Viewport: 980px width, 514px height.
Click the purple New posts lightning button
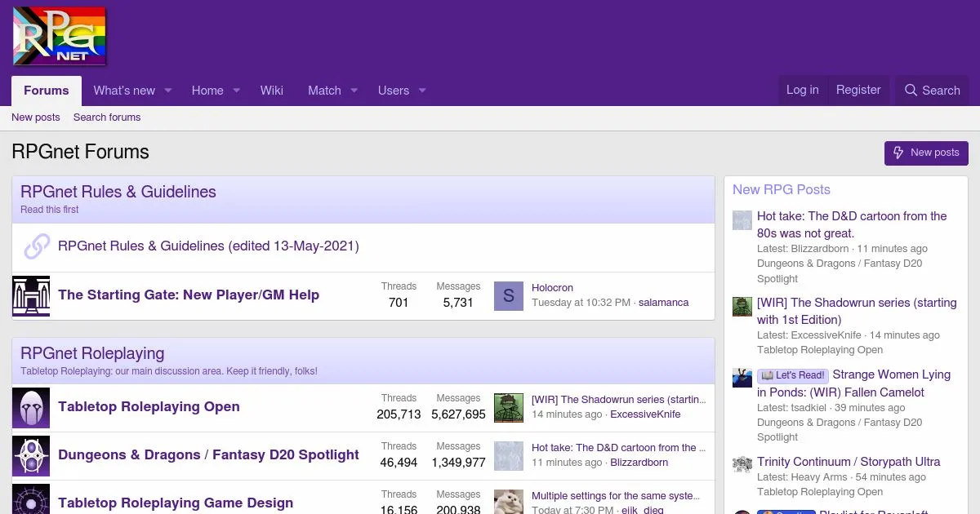(x=926, y=153)
